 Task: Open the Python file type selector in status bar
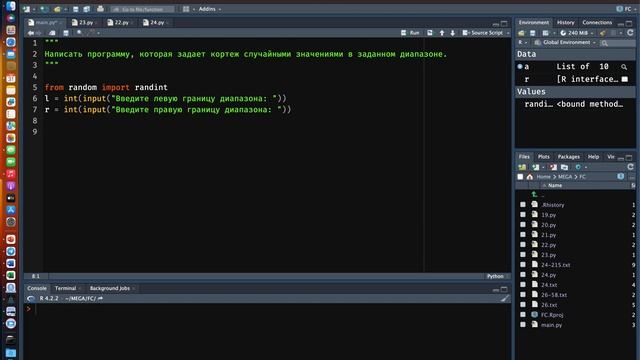(498, 276)
